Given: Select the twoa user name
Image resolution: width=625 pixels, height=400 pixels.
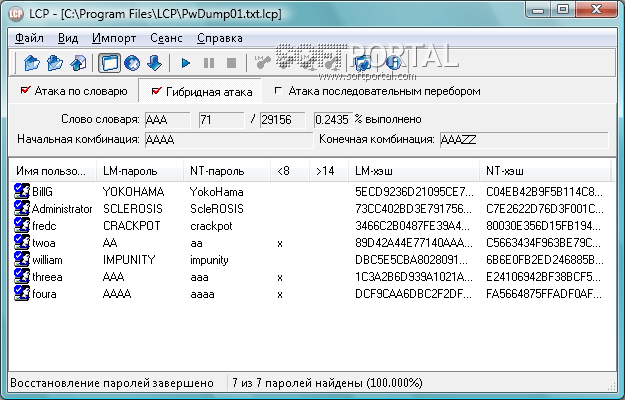Looking at the screenshot, I should click(44, 243).
